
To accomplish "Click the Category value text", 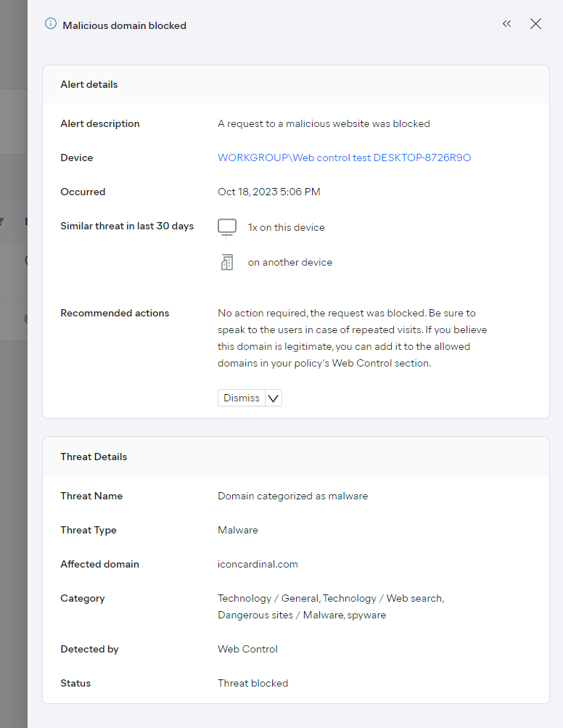I will (x=331, y=607).
